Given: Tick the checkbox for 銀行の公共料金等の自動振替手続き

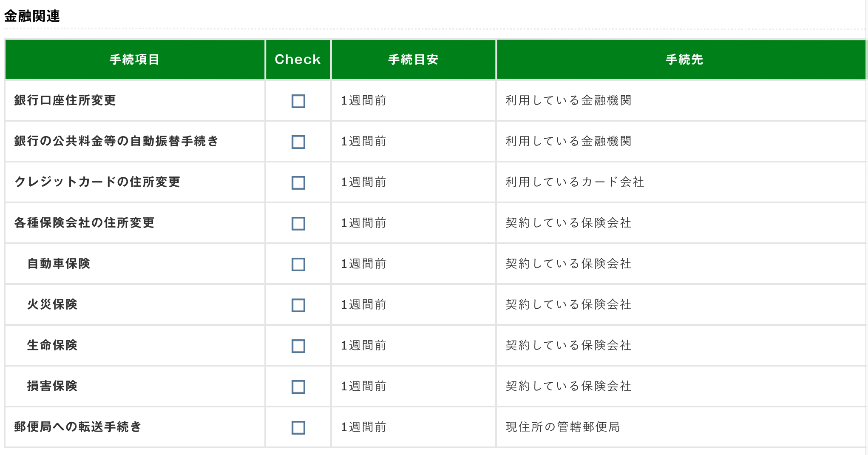Looking at the screenshot, I should point(298,142).
